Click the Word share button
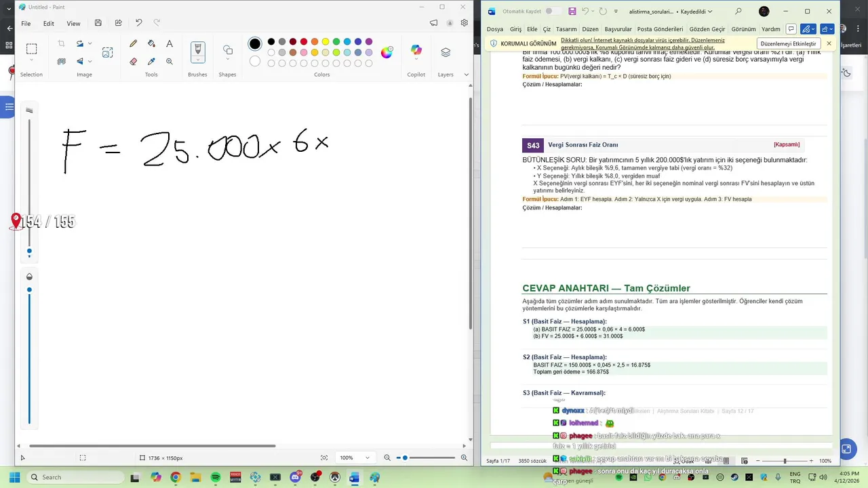The width and height of the screenshot is (868, 488). click(x=827, y=29)
